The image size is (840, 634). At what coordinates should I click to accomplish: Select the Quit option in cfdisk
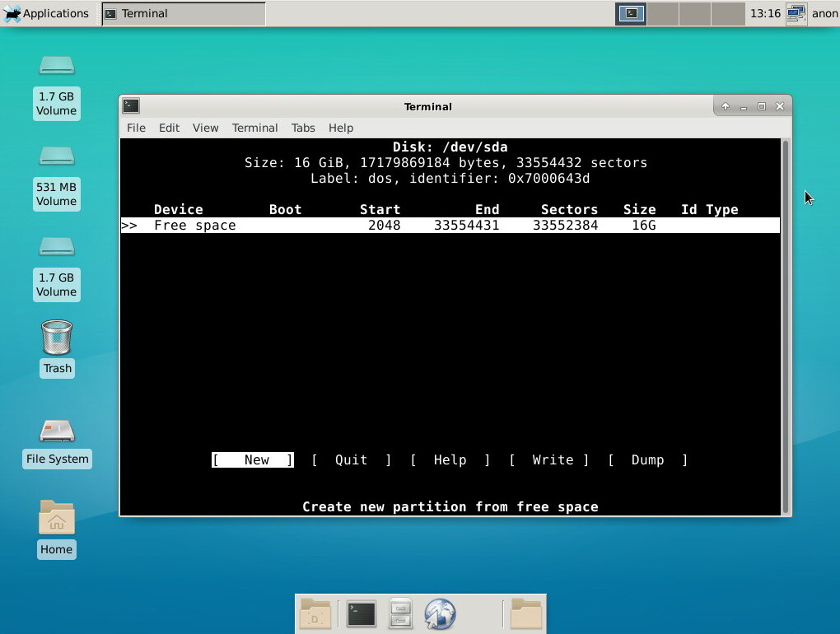(x=351, y=460)
